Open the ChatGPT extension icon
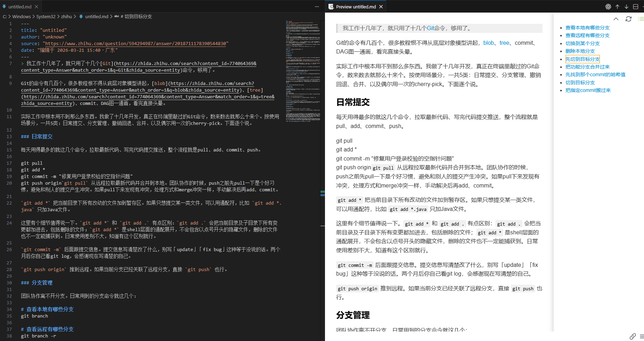 pyautogui.click(x=608, y=6)
